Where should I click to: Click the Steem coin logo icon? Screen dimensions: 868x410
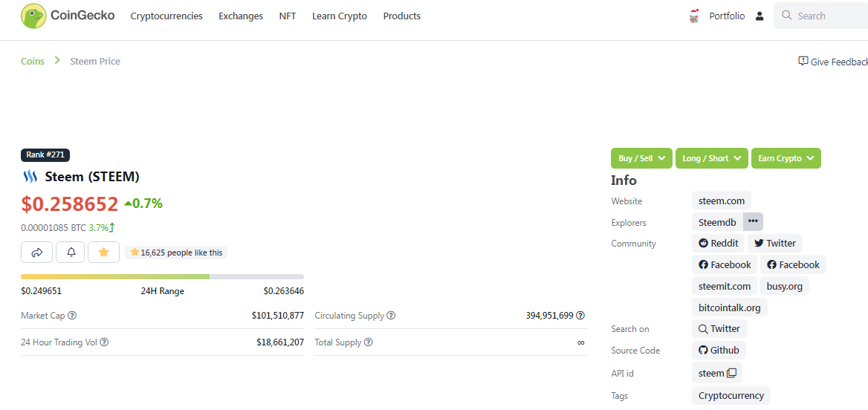(x=29, y=177)
